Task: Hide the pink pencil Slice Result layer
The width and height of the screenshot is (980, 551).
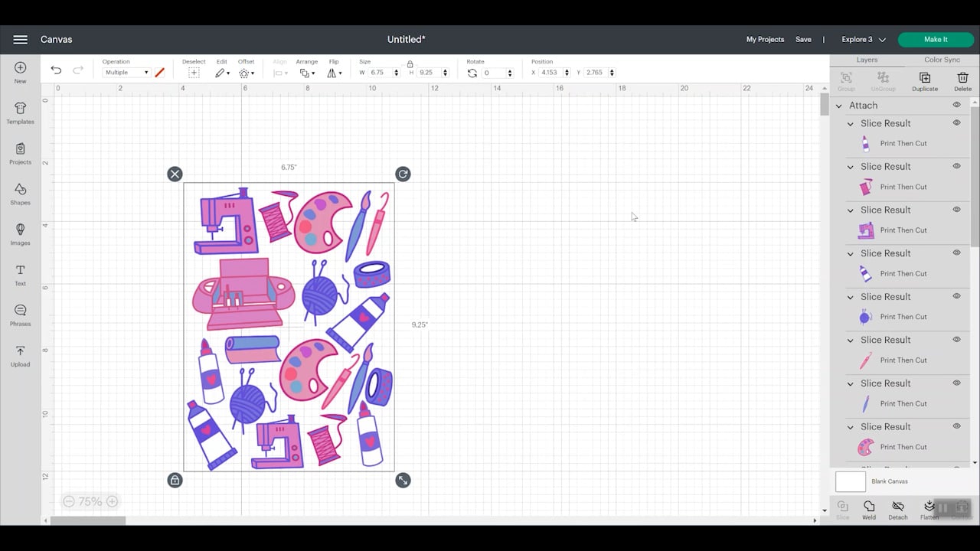Action: pyautogui.click(x=956, y=340)
